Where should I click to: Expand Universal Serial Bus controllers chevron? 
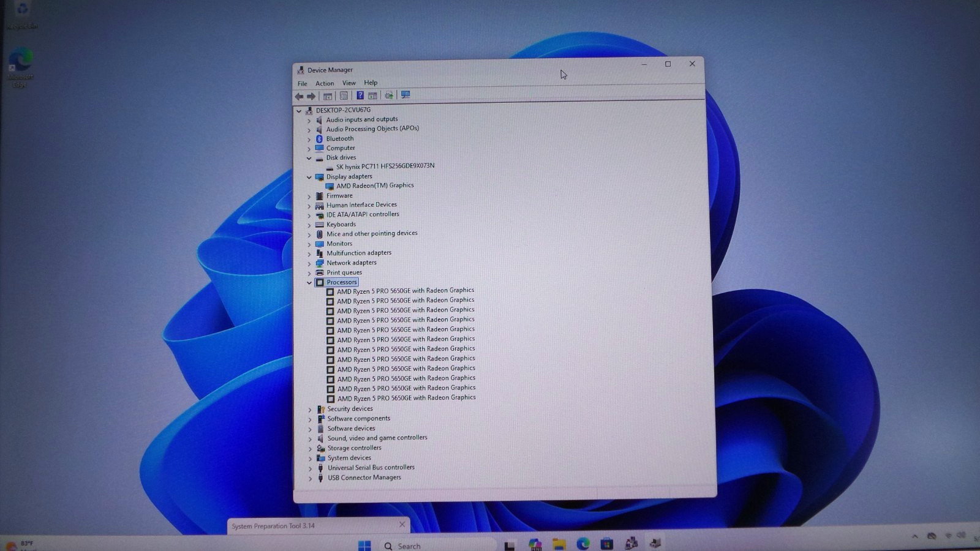click(310, 468)
